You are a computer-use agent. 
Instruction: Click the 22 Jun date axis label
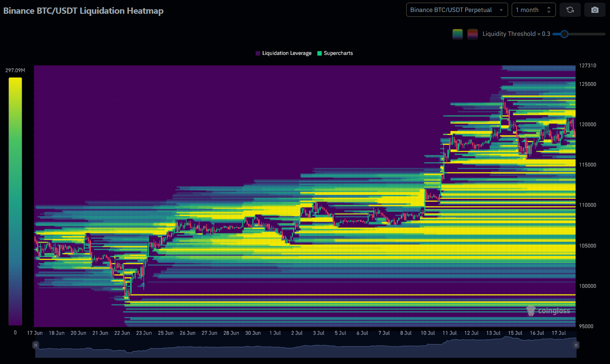[122, 333]
